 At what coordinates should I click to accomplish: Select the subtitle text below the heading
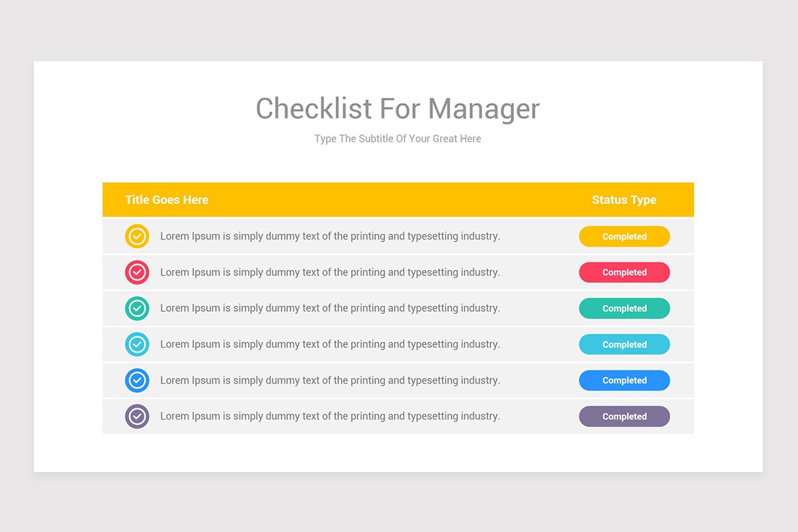[x=398, y=139]
